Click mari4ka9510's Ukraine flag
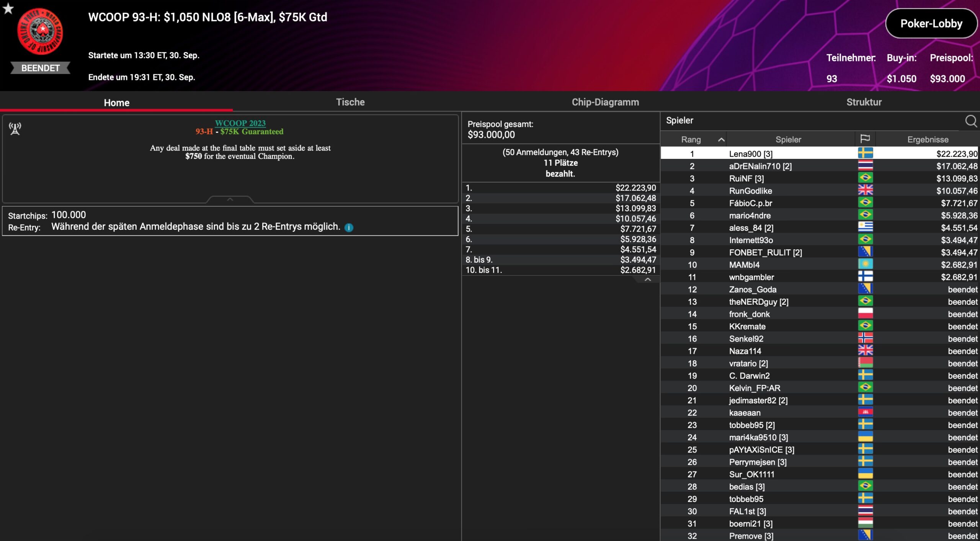The width and height of the screenshot is (980, 541). [x=865, y=437]
